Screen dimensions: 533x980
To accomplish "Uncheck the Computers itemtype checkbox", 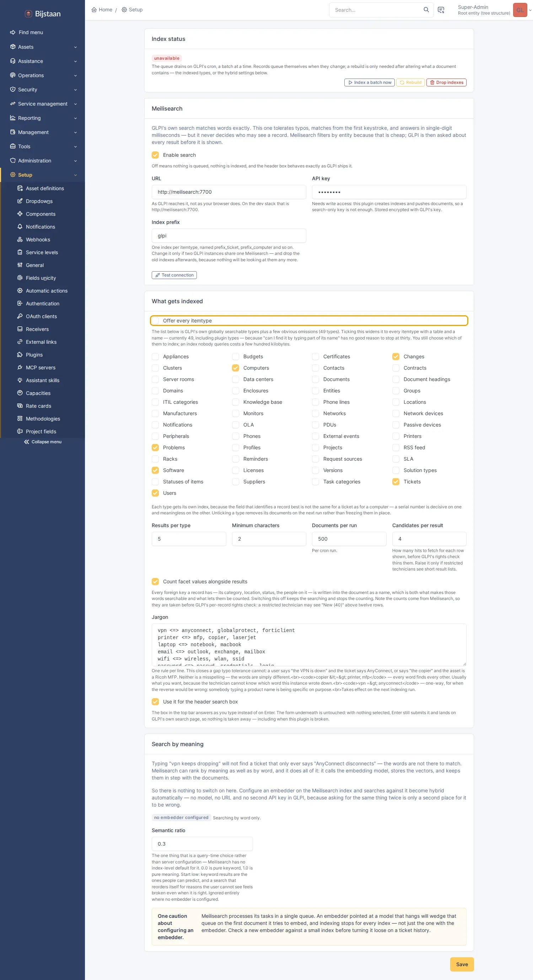I will pos(235,368).
